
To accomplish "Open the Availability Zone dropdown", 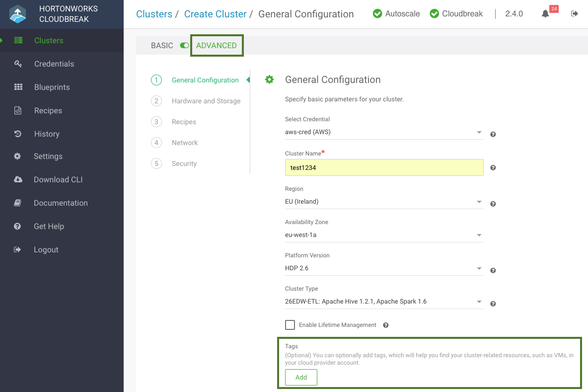I will [x=384, y=235].
